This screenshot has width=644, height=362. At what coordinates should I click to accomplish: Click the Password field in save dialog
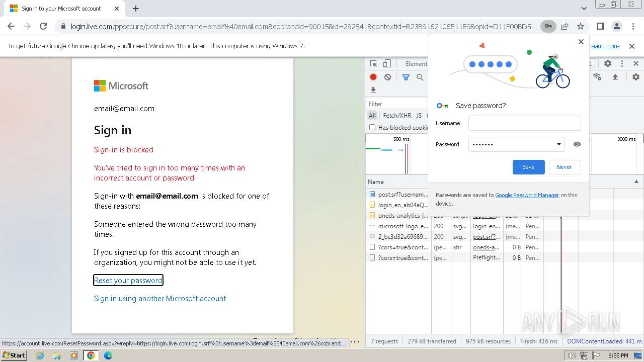[516, 144]
